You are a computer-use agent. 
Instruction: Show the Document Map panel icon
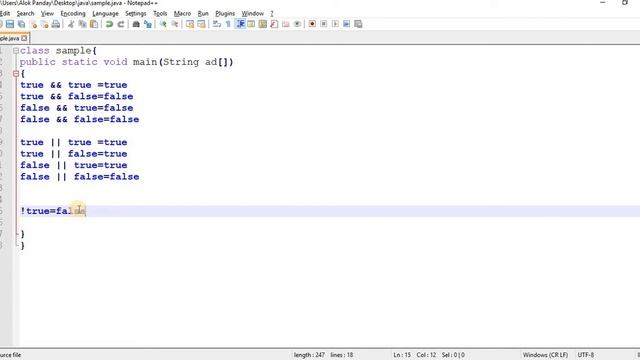[263, 24]
